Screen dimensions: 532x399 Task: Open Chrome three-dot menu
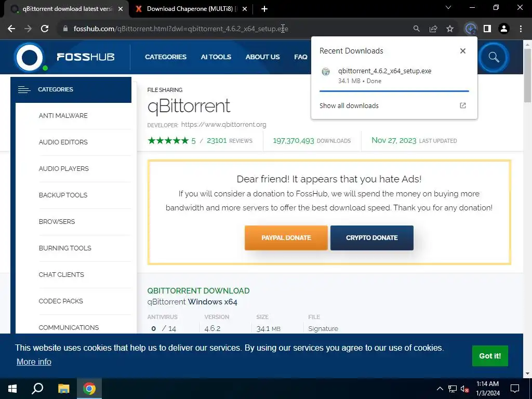[521, 29]
